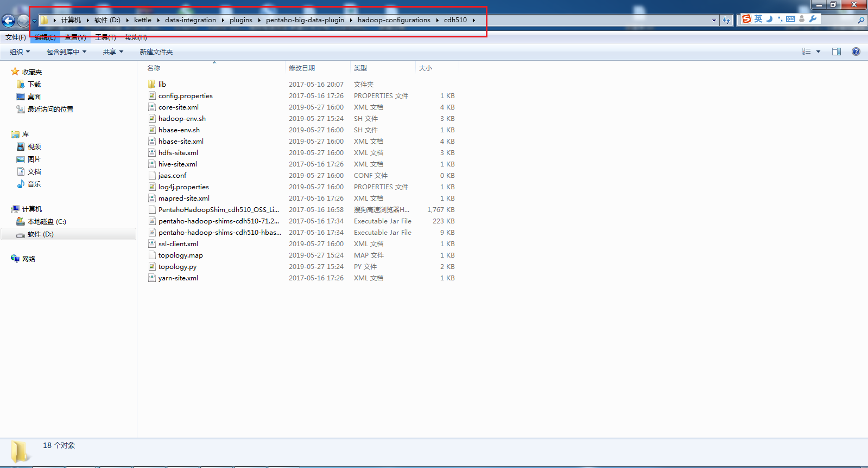Open the 组织 dropdown in command bar

coord(20,52)
